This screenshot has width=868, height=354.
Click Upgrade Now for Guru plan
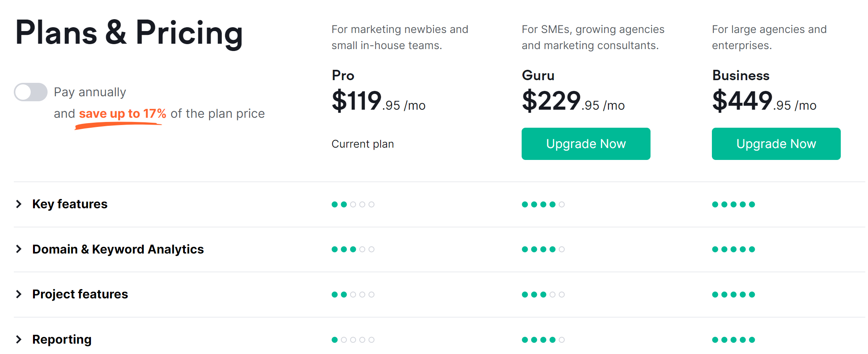[x=586, y=144]
